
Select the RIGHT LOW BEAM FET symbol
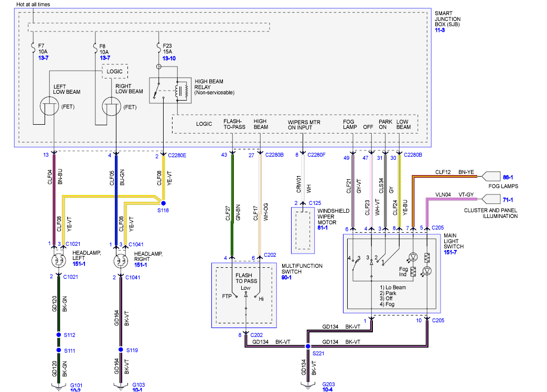tap(111, 106)
